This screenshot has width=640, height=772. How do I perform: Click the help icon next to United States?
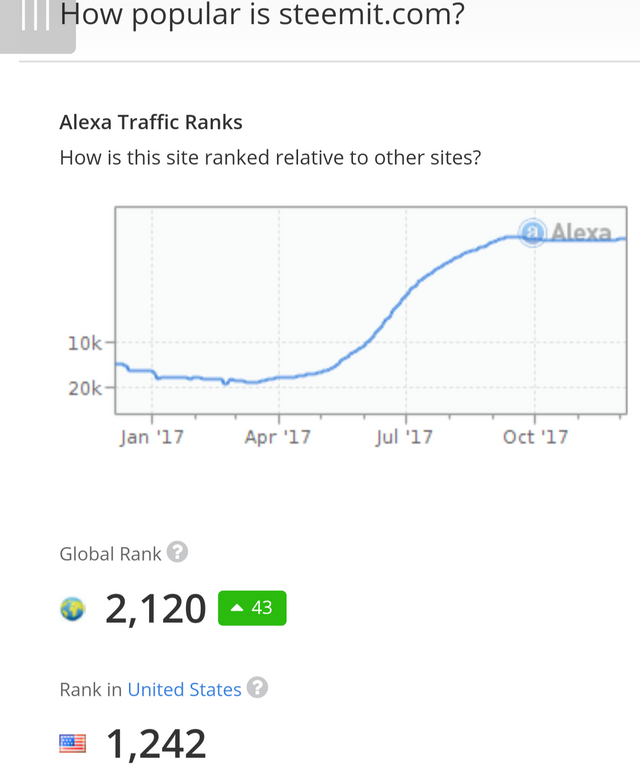coord(257,688)
